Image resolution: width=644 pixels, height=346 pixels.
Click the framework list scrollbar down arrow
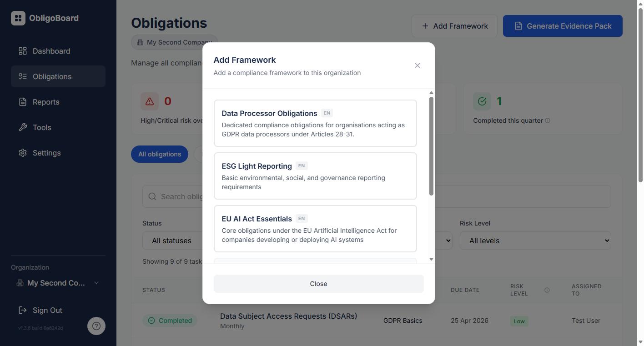[x=431, y=259]
